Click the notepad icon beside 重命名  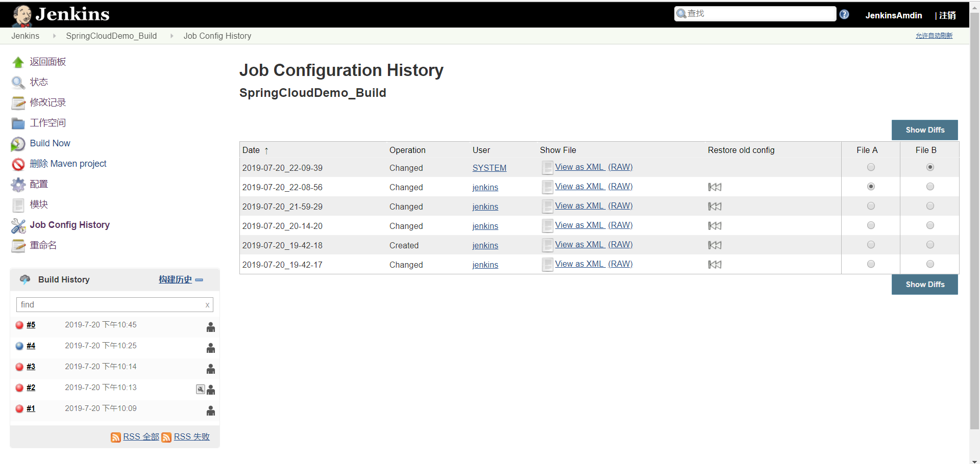click(x=18, y=246)
